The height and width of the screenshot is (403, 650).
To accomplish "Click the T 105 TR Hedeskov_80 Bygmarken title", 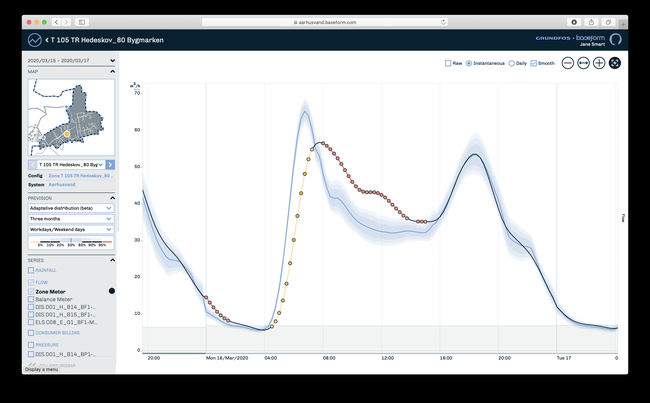I will tap(107, 40).
